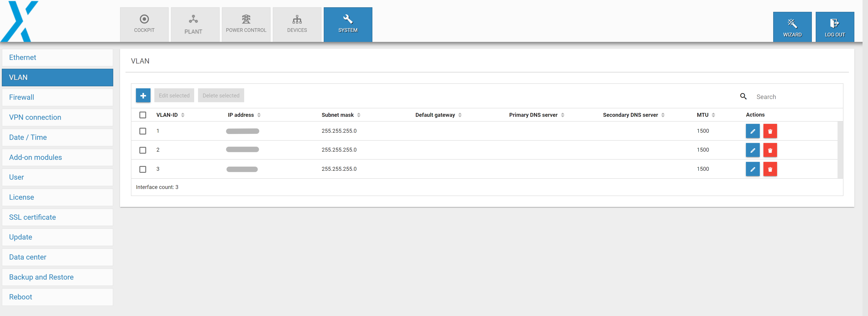Edit VLAN 3 with pencil icon
Viewport: 868px width, 316px height.
[x=753, y=169]
